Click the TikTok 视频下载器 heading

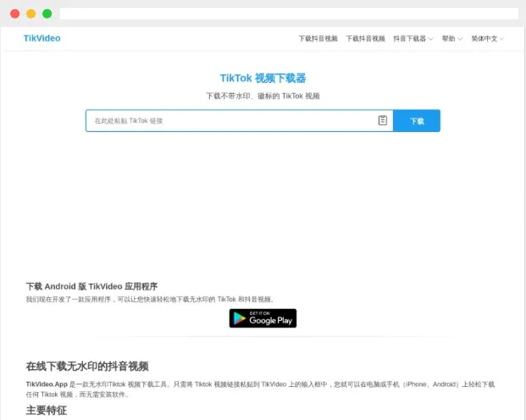click(x=263, y=78)
